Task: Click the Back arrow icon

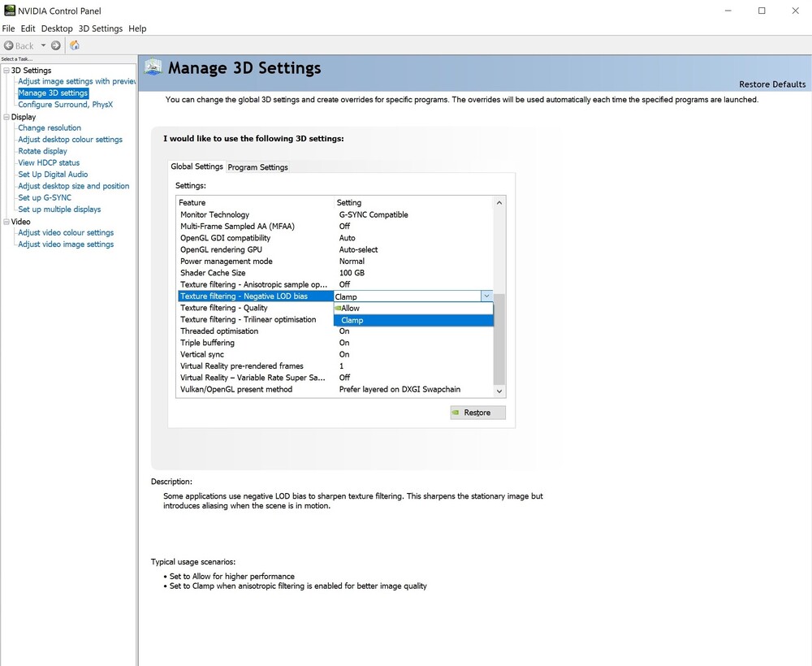Action: point(9,45)
